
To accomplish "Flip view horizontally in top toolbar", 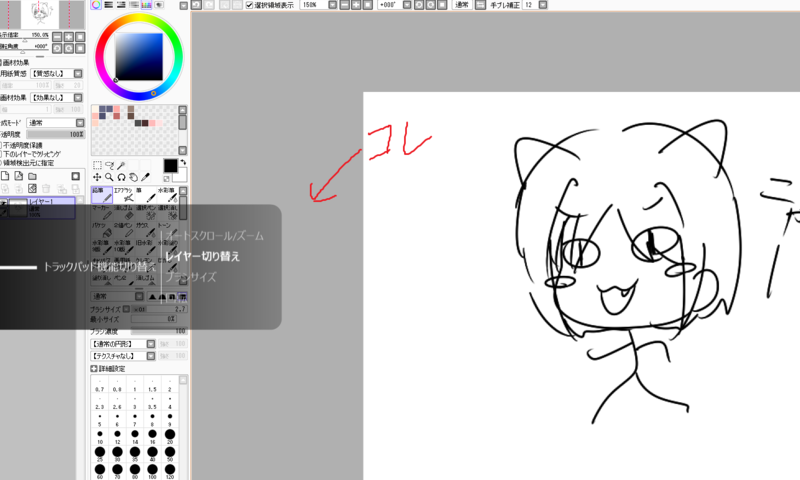I will point(480,5).
